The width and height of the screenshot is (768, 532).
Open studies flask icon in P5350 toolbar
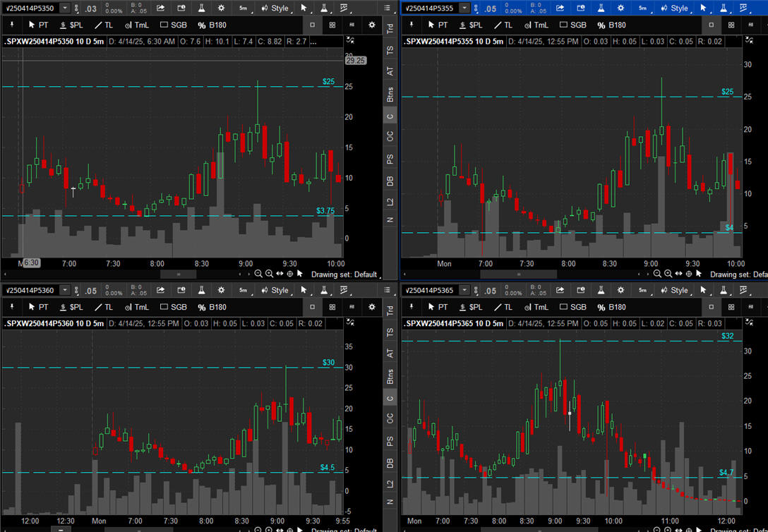click(x=201, y=8)
